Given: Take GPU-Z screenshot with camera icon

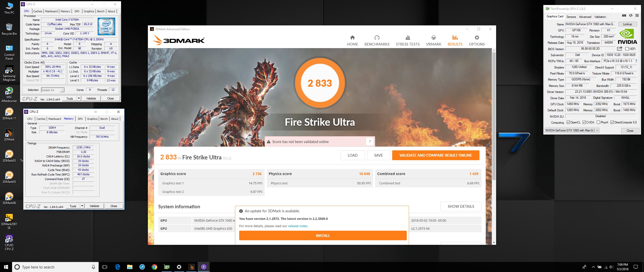Looking at the screenshot, I should pos(624,16).
